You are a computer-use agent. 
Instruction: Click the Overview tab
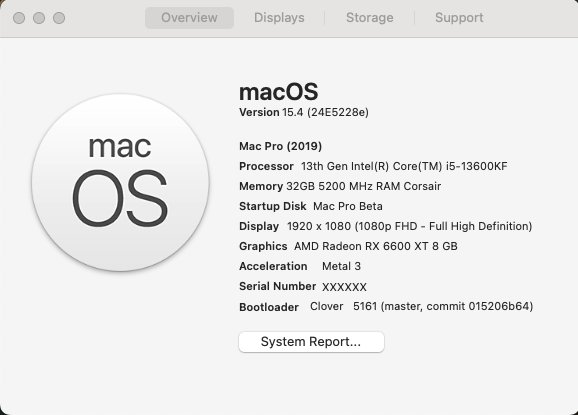click(189, 18)
